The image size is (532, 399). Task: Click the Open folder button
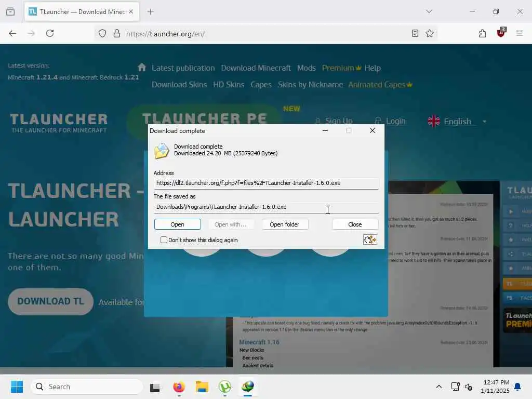[x=285, y=224]
